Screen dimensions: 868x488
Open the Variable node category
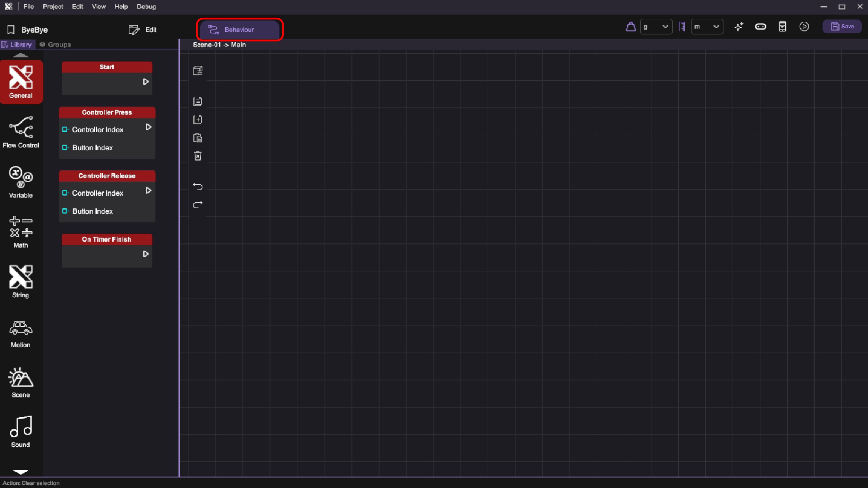point(21,182)
